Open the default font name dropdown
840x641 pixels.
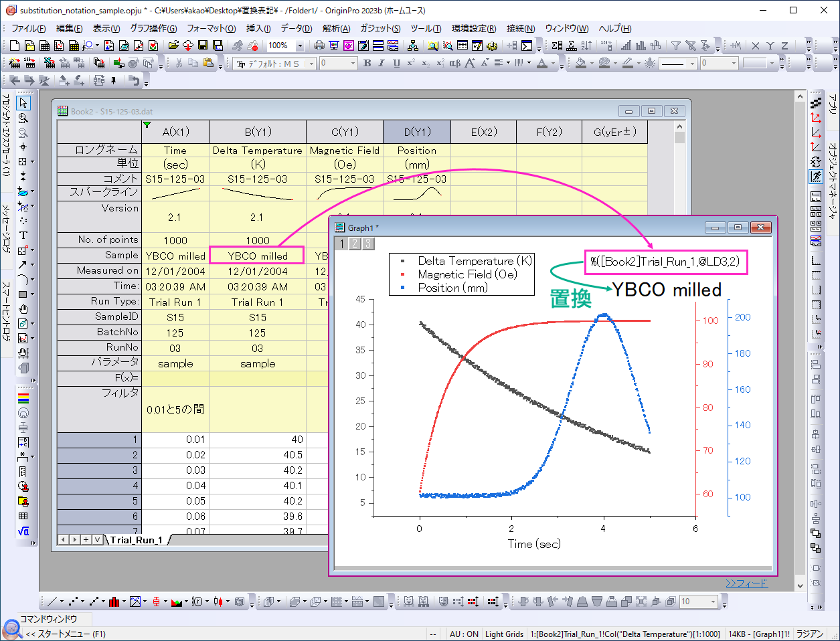311,64
